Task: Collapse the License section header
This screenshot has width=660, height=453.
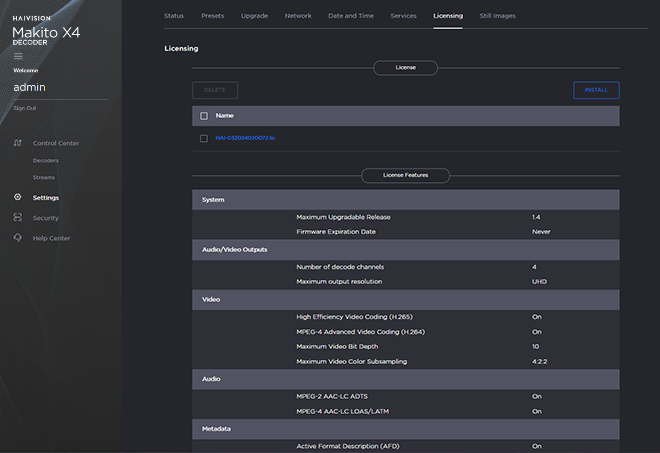Action: (406, 68)
